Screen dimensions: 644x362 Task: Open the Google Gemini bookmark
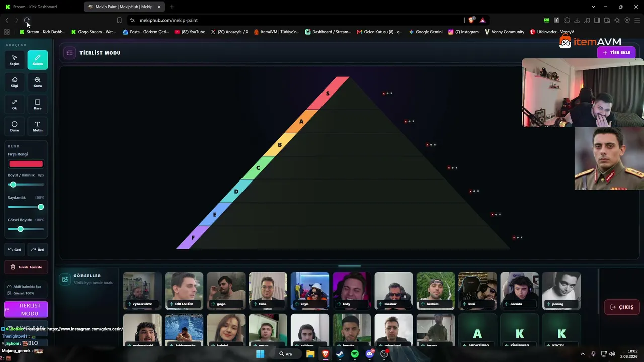[426, 32]
